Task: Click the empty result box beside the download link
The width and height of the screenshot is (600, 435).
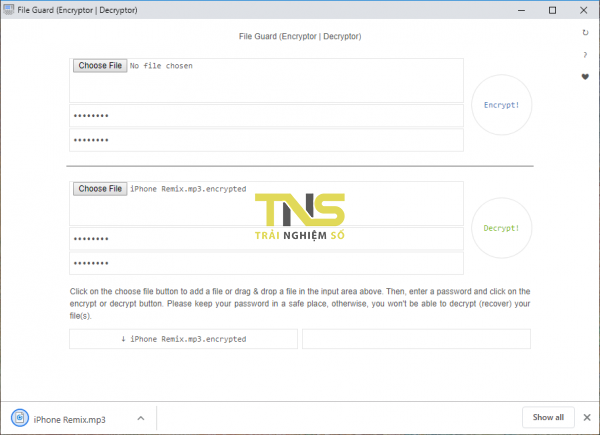Action: coord(416,339)
